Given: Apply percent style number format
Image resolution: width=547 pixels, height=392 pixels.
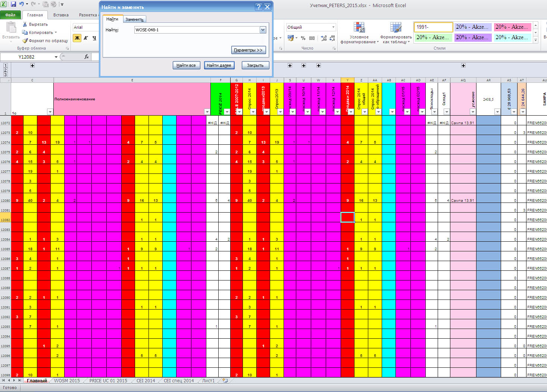Looking at the screenshot, I should [303, 38].
